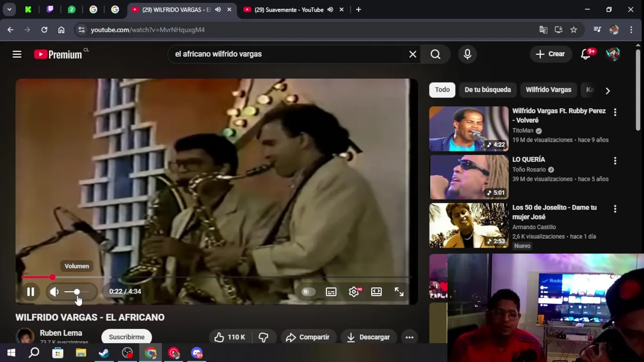This screenshot has height=362, width=644.
Task: Open the 'LO QUERÍA' video thumbnail
Action: coord(469,177)
